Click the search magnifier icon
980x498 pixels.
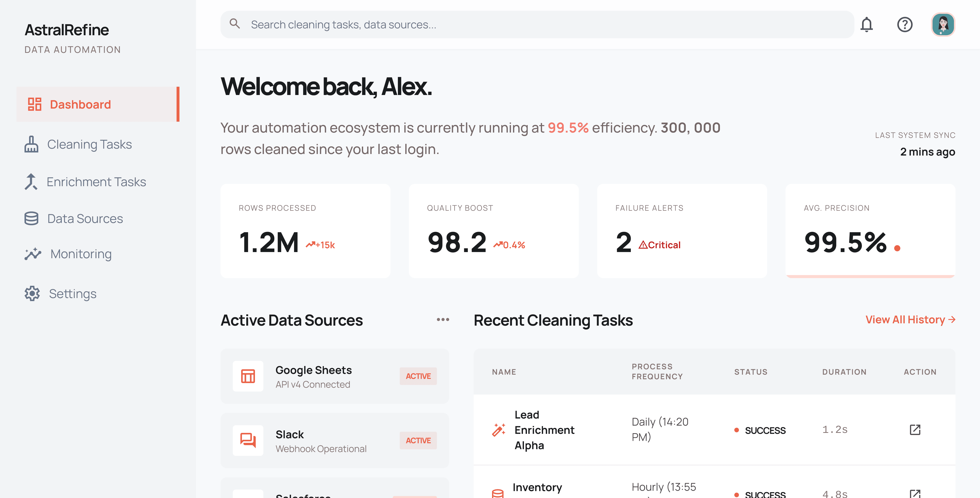point(235,23)
